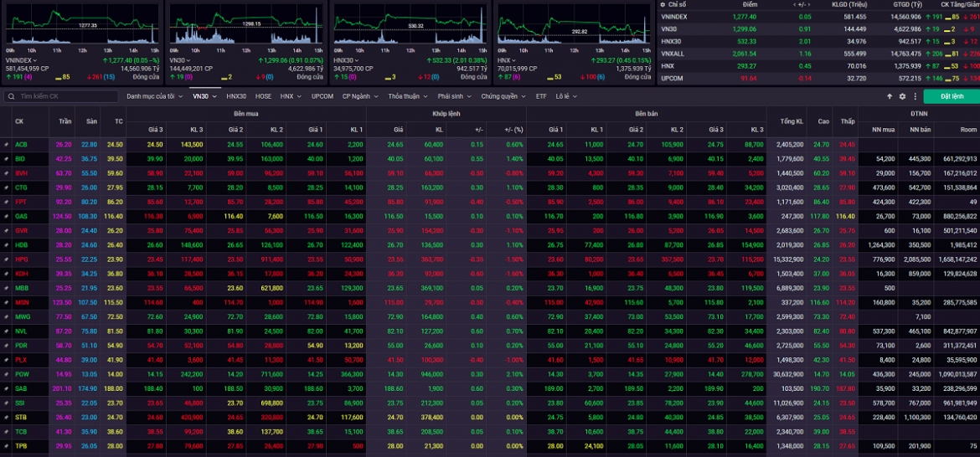This screenshot has height=457, width=980.
Task: Open table settings gear near Đặt lệnh
Action: click(902, 97)
